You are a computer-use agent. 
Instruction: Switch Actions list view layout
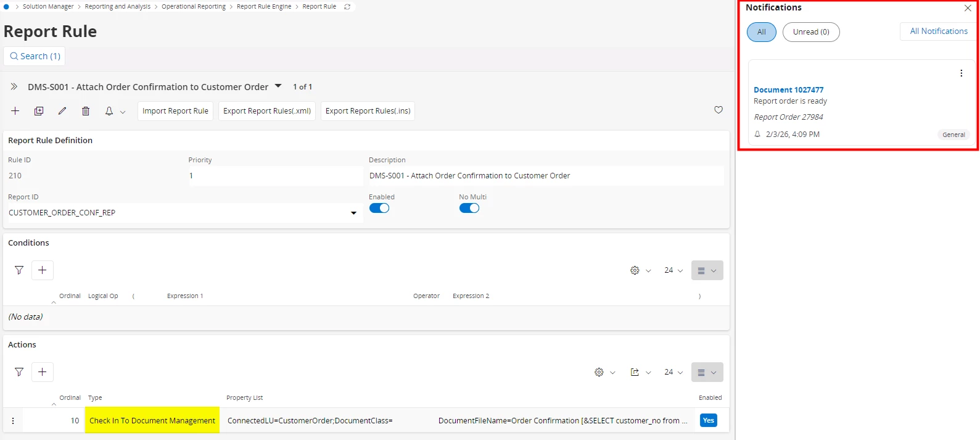pos(707,372)
